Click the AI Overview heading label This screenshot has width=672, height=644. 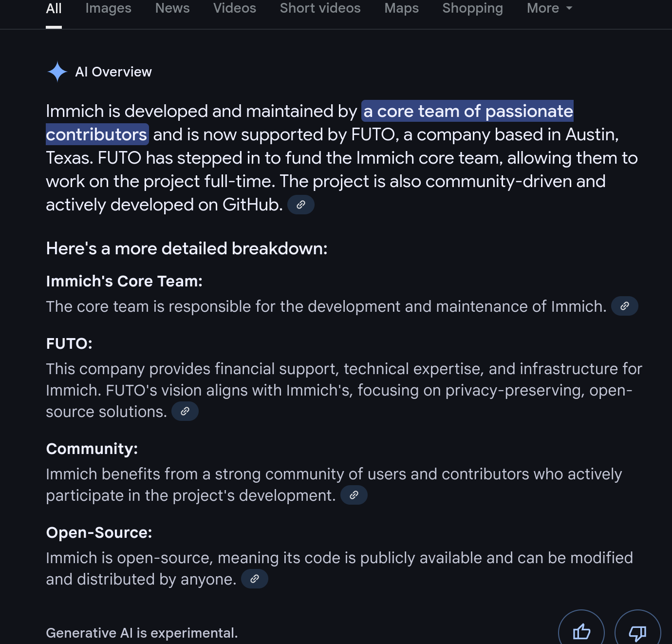click(x=113, y=72)
